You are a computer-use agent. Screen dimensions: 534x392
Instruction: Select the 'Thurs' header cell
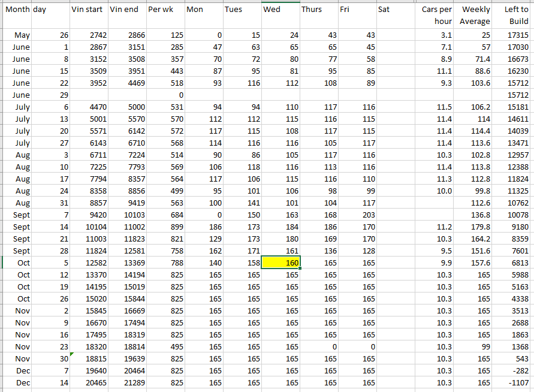click(318, 10)
